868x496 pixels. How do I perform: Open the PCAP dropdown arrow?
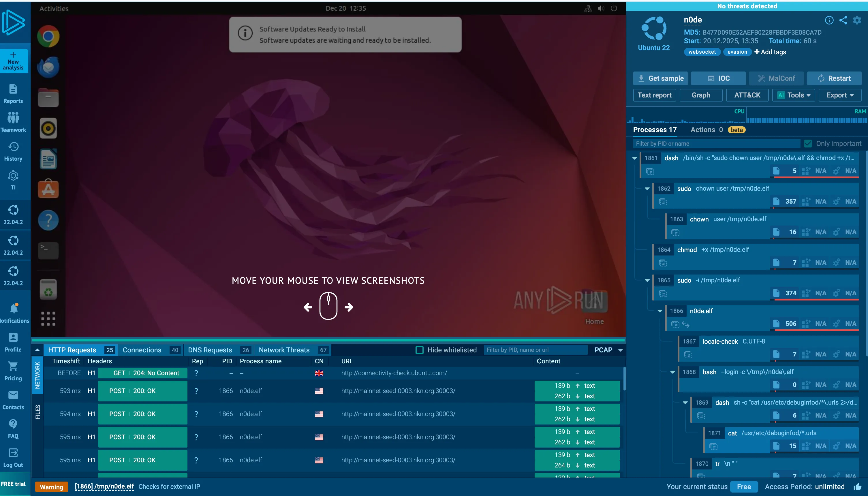click(620, 350)
